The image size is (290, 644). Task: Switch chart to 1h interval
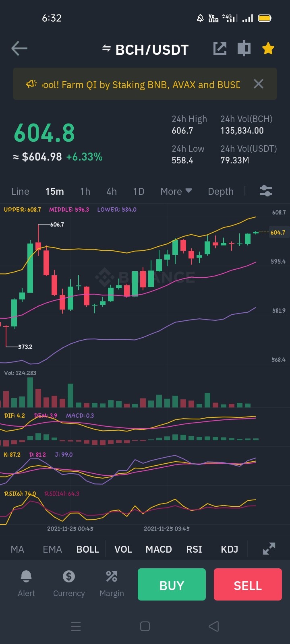point(85,191)
